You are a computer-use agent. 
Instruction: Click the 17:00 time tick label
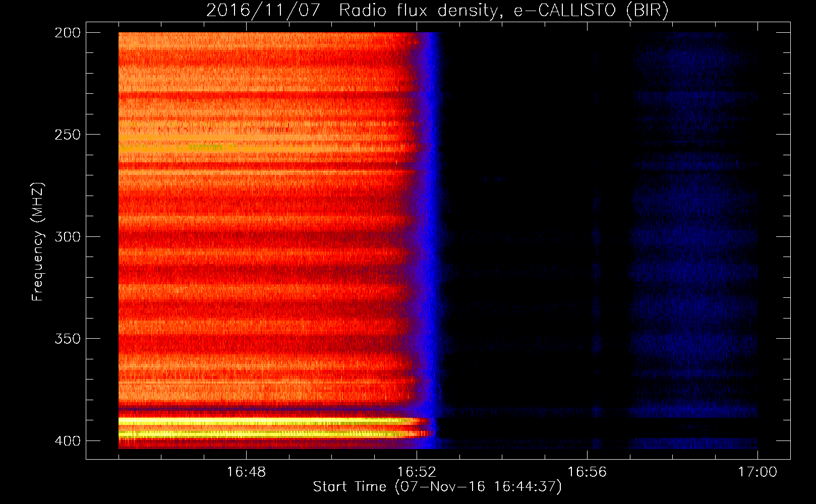coord(757,472)
